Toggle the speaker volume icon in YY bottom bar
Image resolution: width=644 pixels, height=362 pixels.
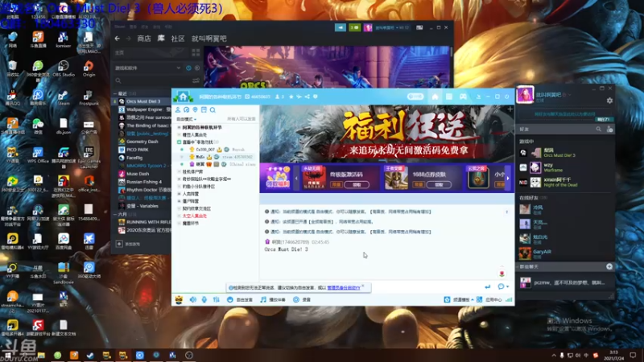coord(193,299)
